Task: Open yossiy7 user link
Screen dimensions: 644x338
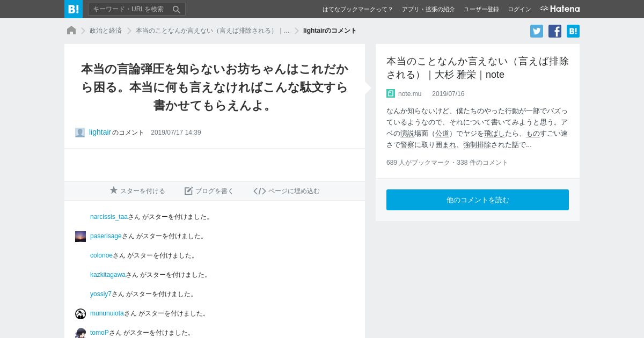Action: click(101, 294)
